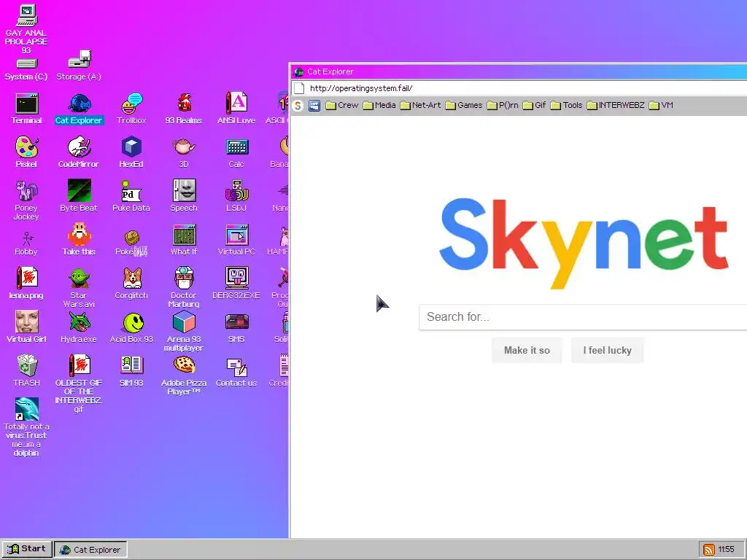The width and height of the screenshot is (747, 560).
Task: Open the Puke Data icon
Action: click(x=131, y=196)
